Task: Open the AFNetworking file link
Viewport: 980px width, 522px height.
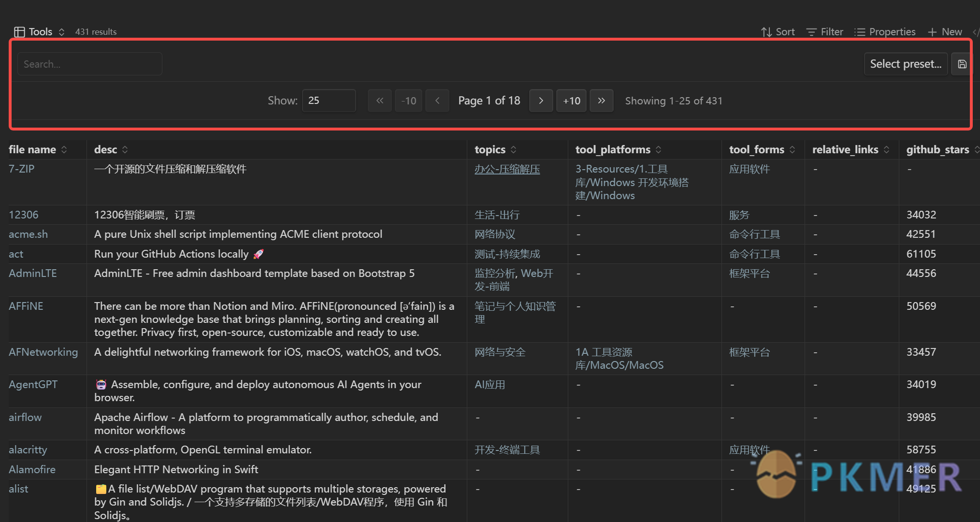Action: [x=43, y=352]
